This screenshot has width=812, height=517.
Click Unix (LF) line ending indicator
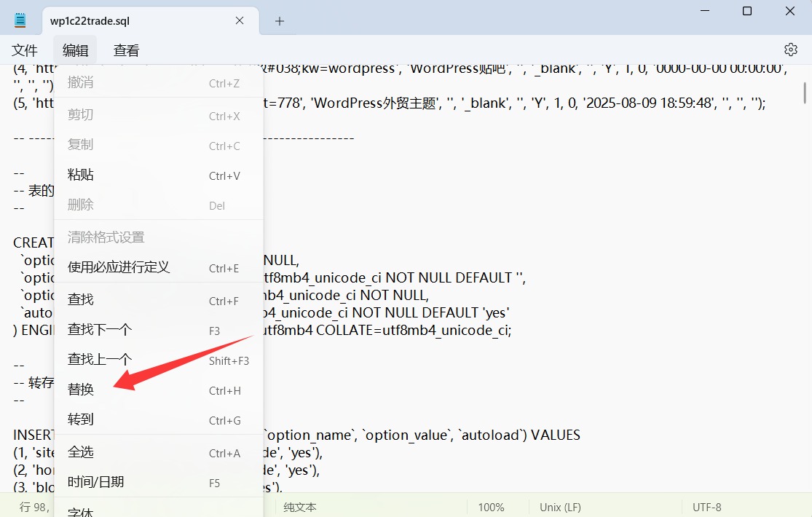point(560,508)
